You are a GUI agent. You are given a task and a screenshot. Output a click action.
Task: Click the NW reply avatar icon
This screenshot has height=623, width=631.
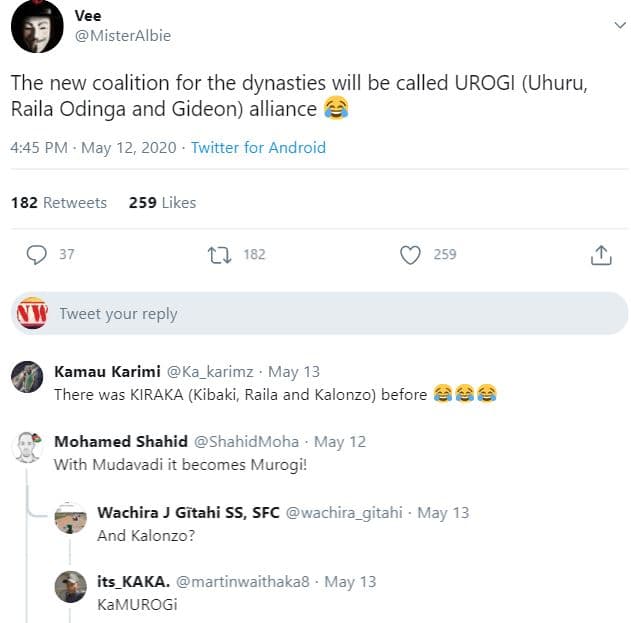pos(32,313)
